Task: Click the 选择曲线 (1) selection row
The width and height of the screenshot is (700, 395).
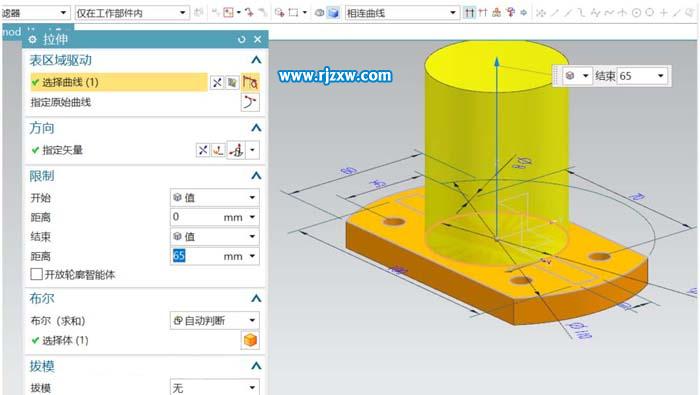Action: pyautogui.click(x=119, y=82)
